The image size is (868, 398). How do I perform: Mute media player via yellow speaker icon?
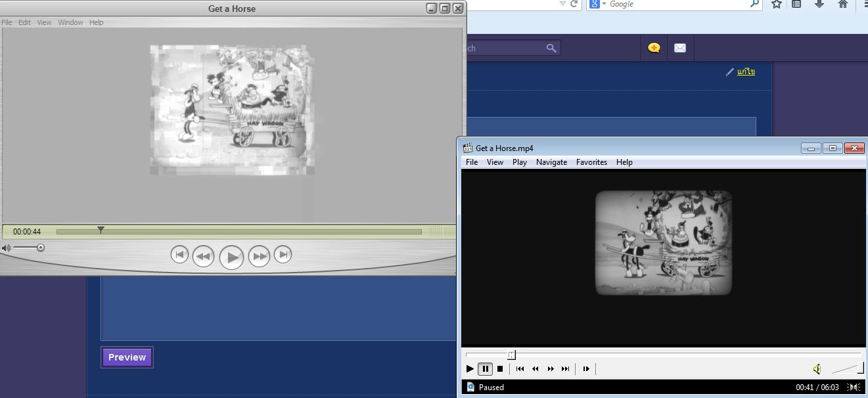(817, 369)
